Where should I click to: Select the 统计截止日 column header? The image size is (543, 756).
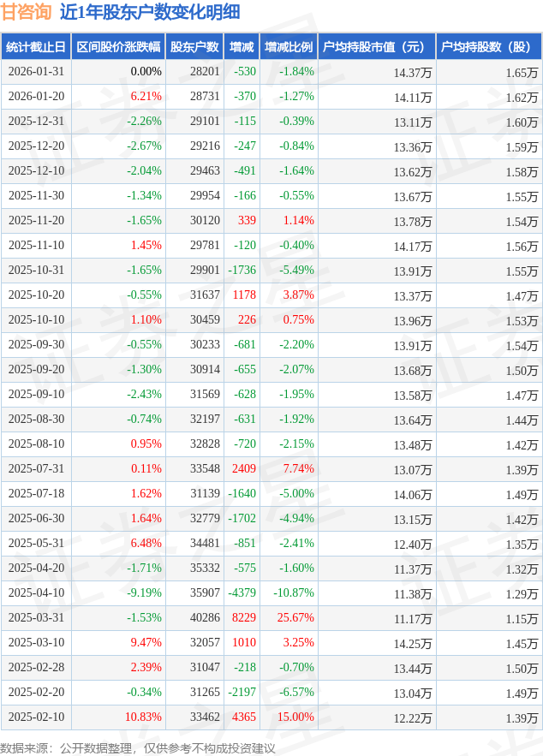click(35, 47)
